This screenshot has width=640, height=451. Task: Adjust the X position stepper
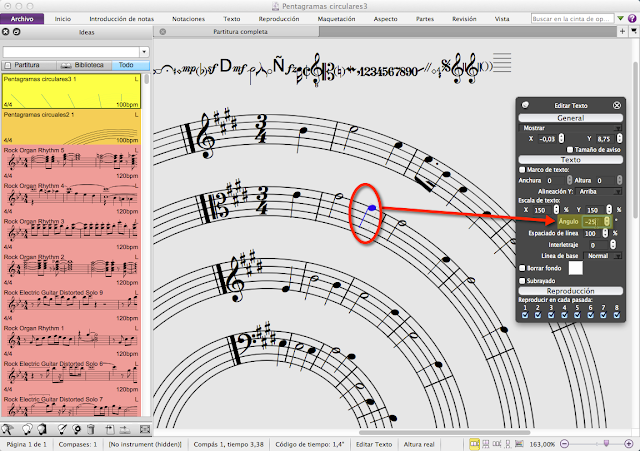(x=562, y=139)
